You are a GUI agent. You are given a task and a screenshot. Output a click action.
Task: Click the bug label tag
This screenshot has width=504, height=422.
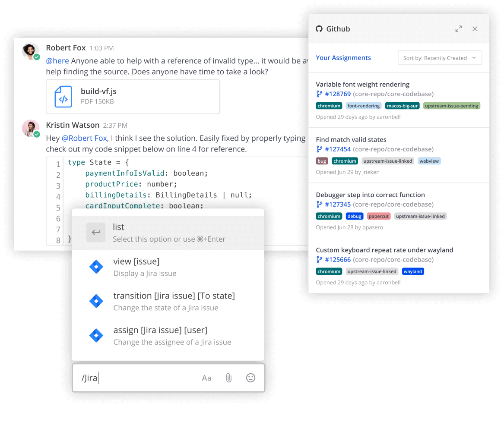point(322,161)
